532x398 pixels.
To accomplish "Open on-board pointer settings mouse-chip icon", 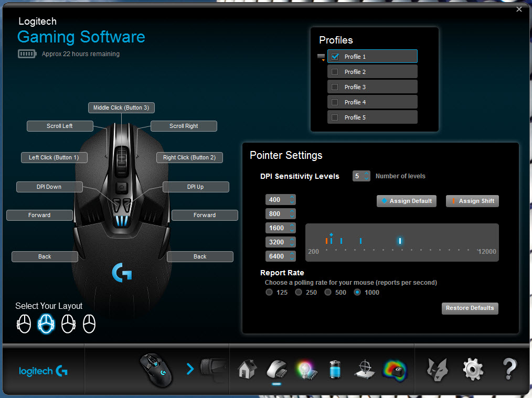I will coord(277,369).
